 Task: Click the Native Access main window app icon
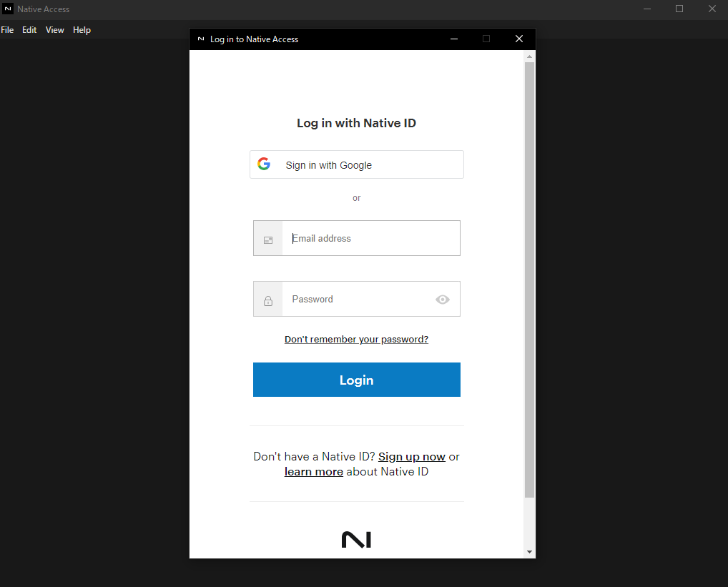tap(8, 9)
